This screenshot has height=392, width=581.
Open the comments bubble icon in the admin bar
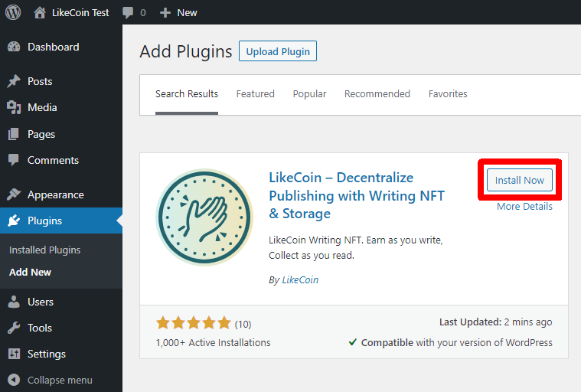coord(128,12)
